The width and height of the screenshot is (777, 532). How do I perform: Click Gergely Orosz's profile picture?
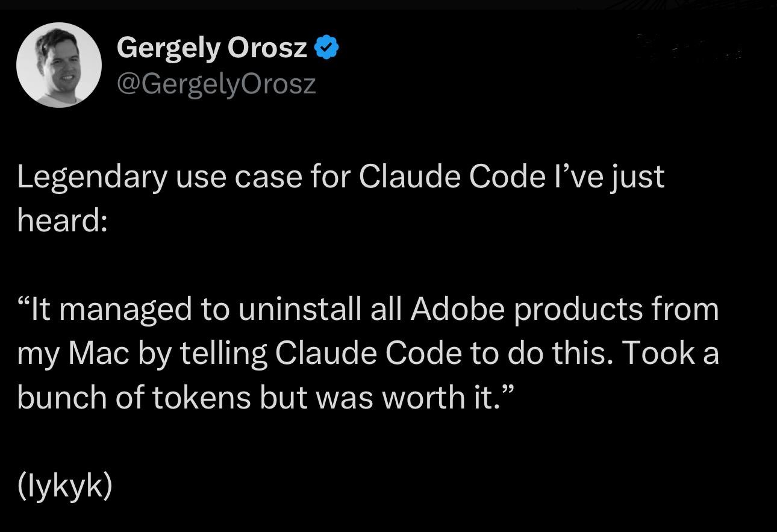59,65
